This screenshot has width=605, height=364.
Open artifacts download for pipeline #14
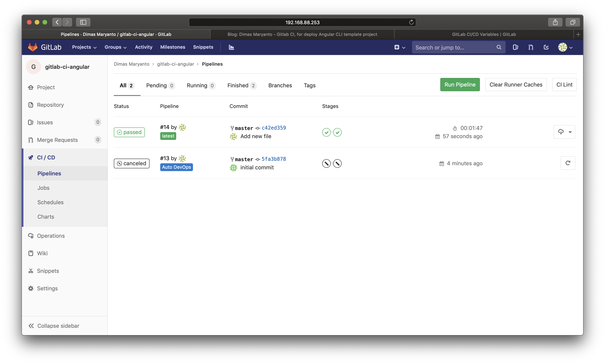(x=564, y=132)
